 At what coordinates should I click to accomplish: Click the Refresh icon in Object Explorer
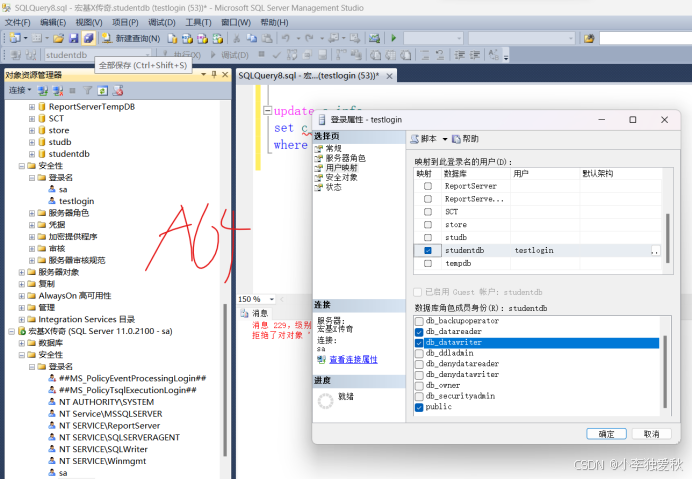pos(102,91)
